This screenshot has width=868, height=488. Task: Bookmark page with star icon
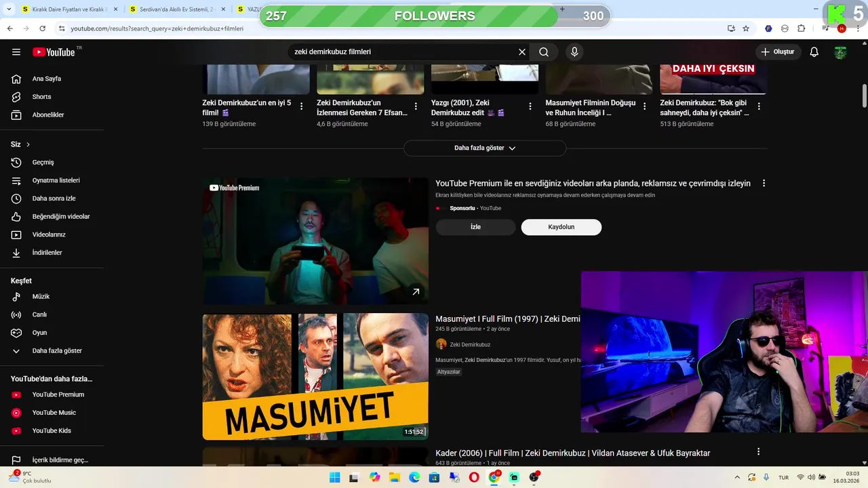pyautogui.click(x=746, y=28)
